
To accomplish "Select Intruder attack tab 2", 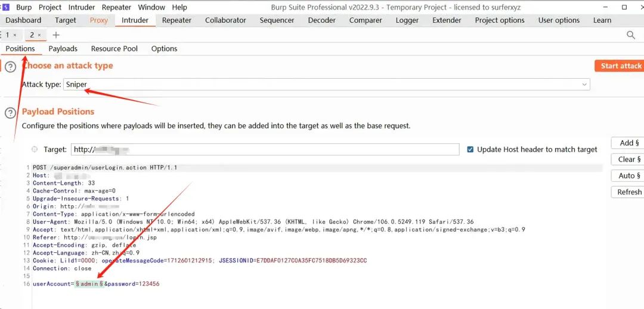I will pos(32,35).
